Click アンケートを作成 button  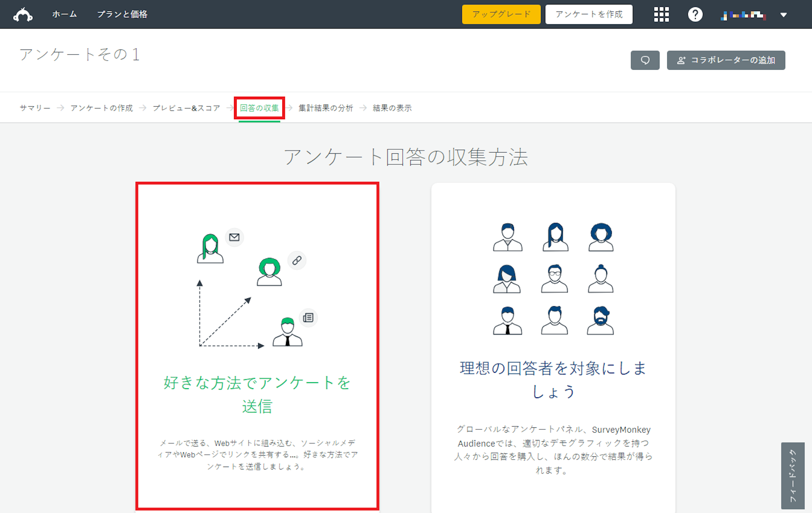pyautogui.click(x=589, y=14)
